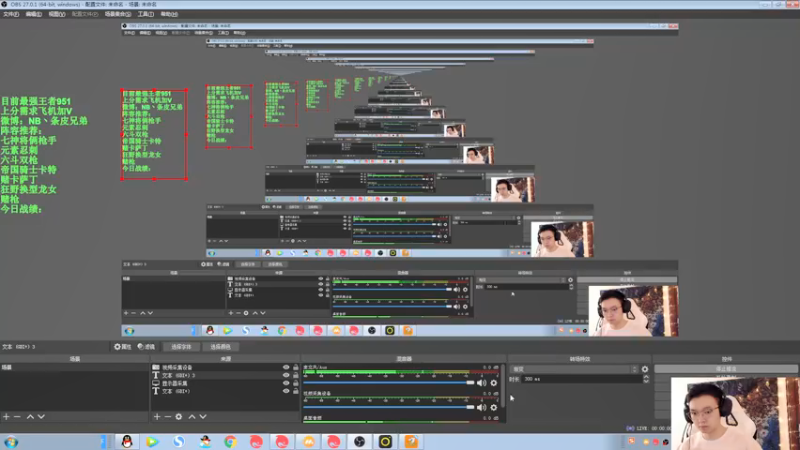800x450 pixels.
Task: Adjust the 麦克风/Aux volume slider
Action: [x=389, y=383]
